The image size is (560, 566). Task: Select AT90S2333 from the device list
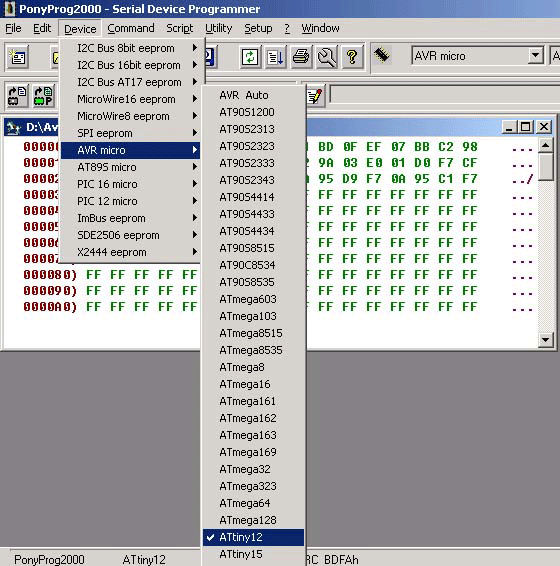click(x=253, y=163)
